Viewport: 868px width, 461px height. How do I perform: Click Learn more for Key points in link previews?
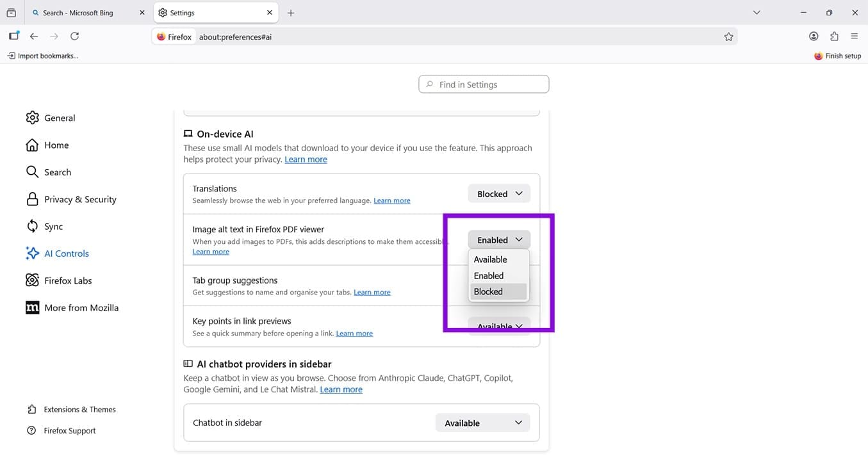coord(354,334)
